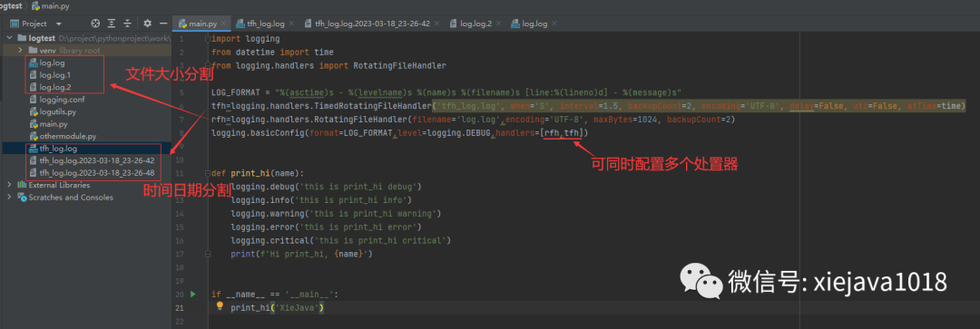The image size is (980, 329).
Task: Hide the Project panel with minus icon
Action: [163, 24]
